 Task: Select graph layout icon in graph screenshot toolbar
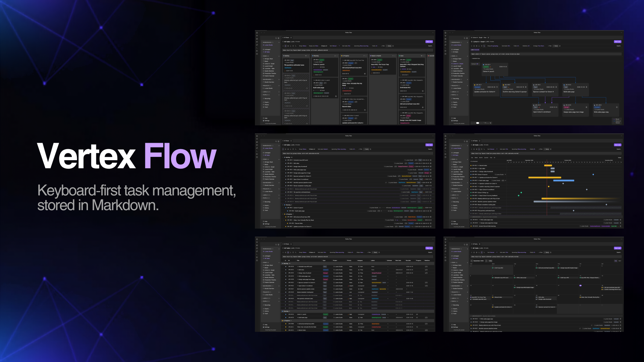pos(484,46)
